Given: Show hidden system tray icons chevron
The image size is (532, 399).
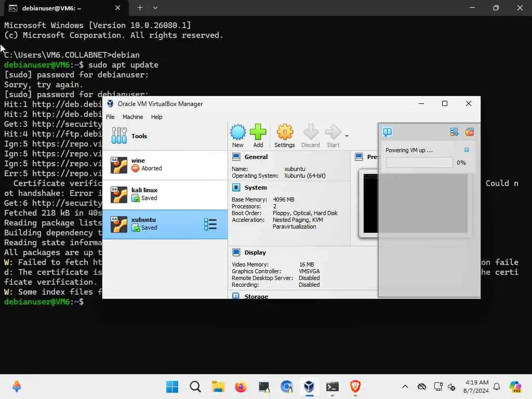Looking at the screenshot, I should point(405,387).
